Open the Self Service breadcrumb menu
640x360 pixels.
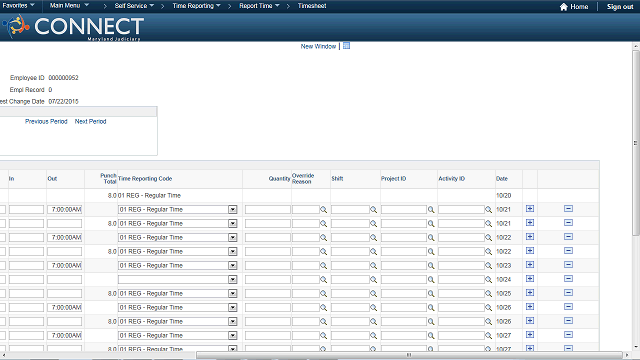[x=134, y=6]
